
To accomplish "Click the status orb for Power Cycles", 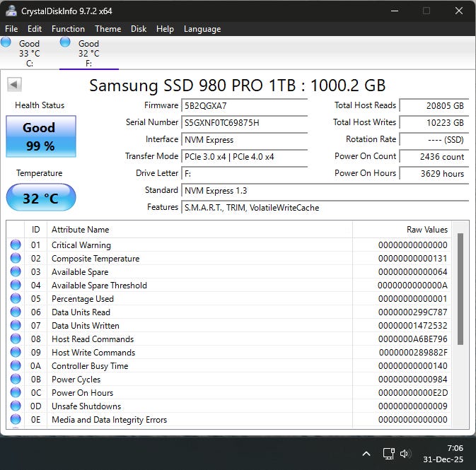I will (x=16, y=380).
